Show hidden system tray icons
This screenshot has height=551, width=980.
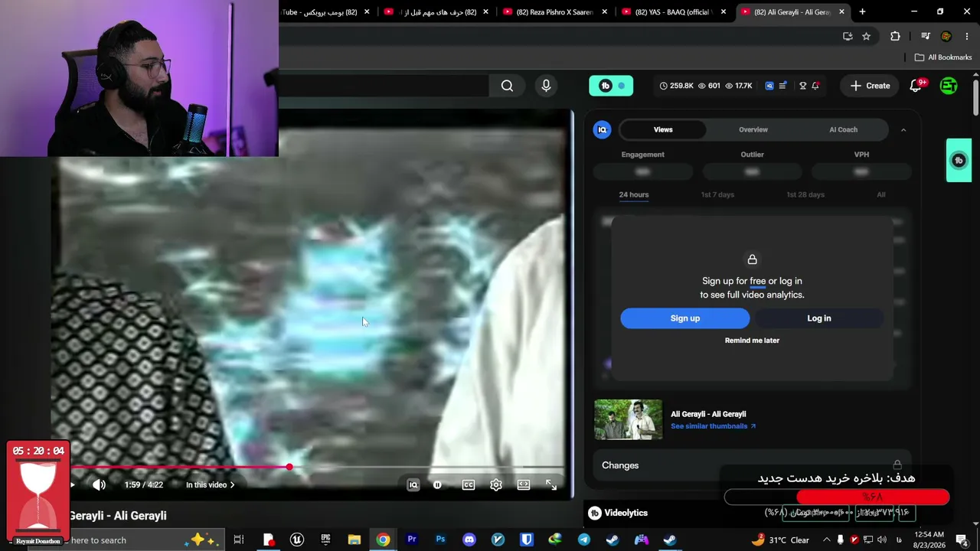826,540
